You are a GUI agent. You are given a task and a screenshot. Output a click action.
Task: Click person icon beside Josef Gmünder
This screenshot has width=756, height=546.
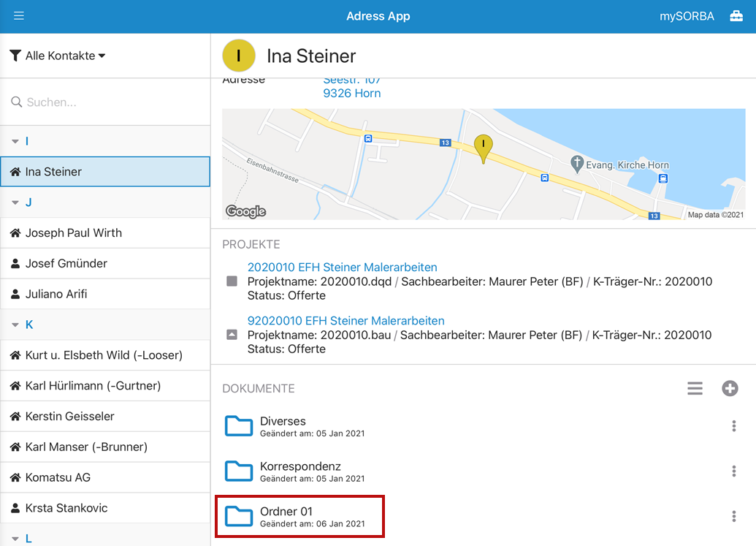(15, 263)
